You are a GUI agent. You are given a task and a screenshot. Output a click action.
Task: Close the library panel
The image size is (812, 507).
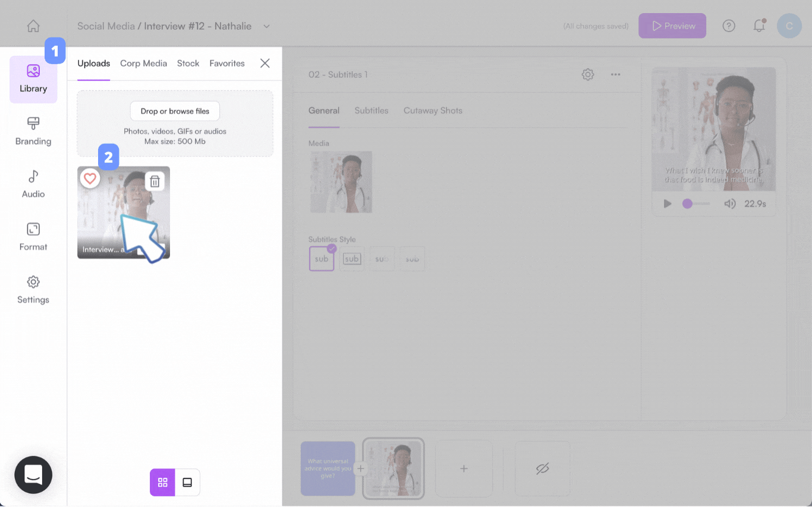(265, 63)
